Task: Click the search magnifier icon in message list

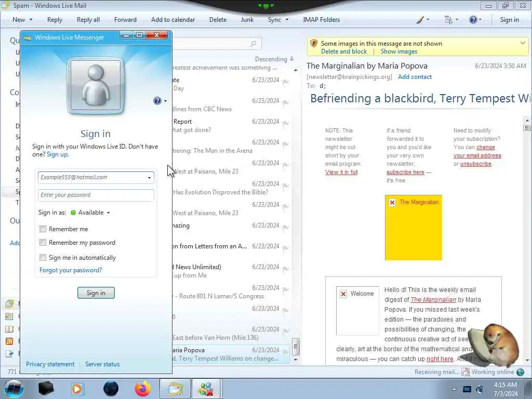Action: (253, 44)
